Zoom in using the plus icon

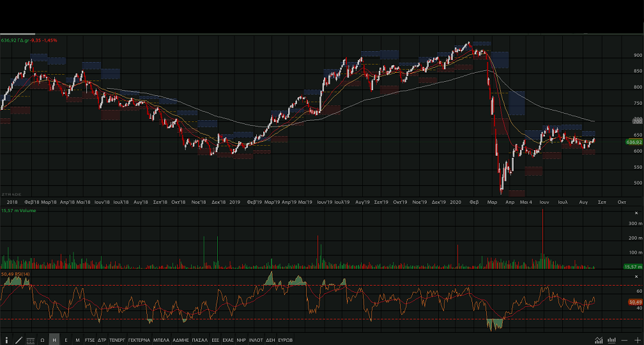636,340
